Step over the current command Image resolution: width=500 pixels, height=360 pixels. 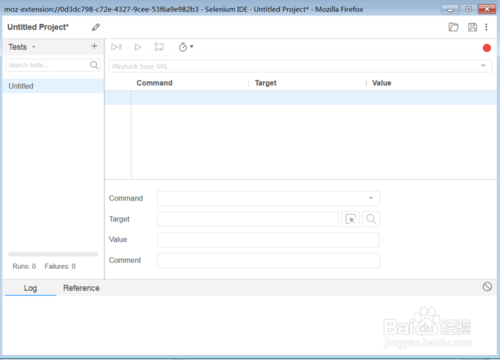pyautogui.click(x=159, y=47)
